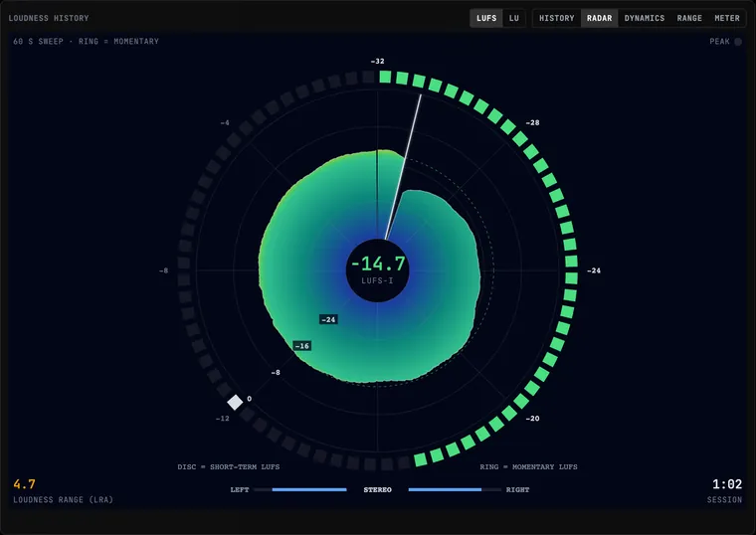Open the Meter view tab
756x535 pixels.
[726, 18]
